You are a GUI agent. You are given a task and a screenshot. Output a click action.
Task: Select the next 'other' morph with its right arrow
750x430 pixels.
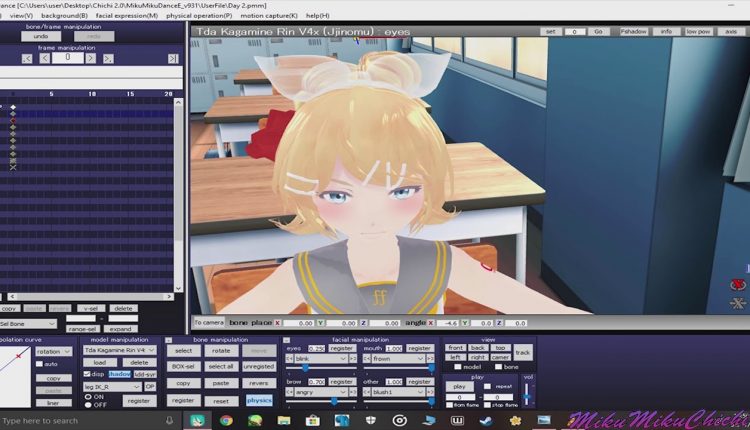[430, 392]
